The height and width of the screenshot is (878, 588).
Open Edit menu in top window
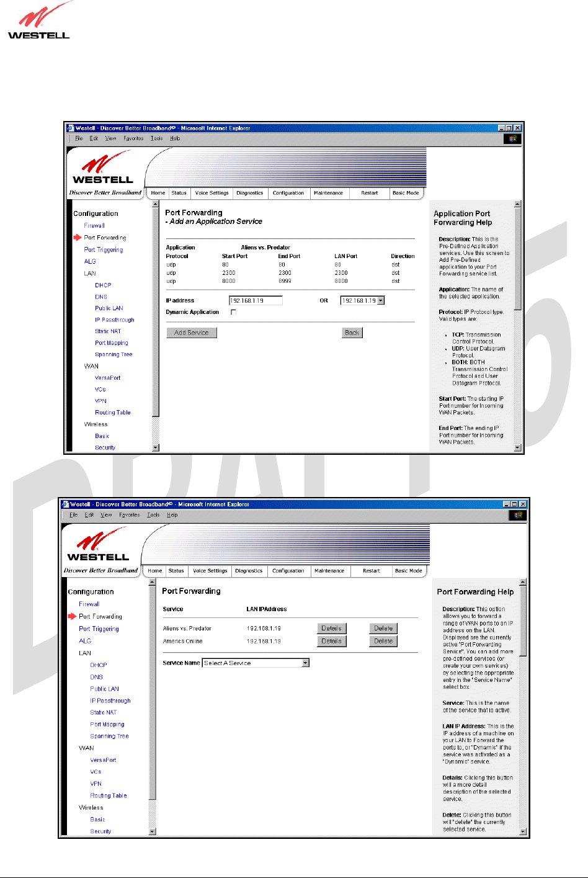coord(94,138)
